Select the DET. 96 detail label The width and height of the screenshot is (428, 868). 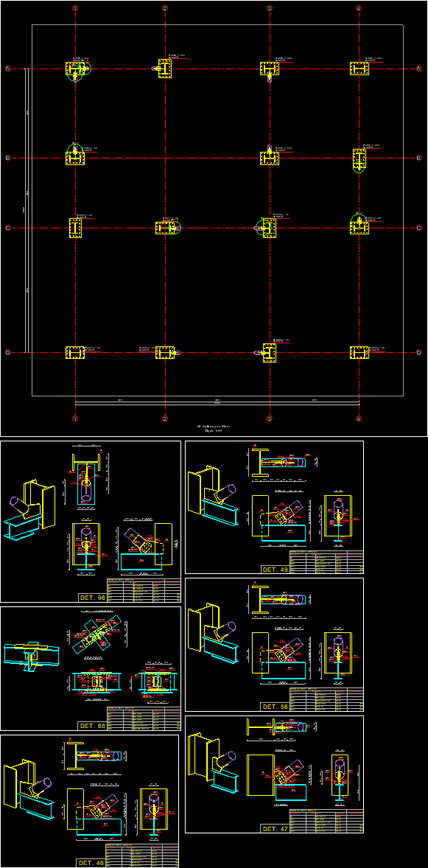click(x=93, y=598)
